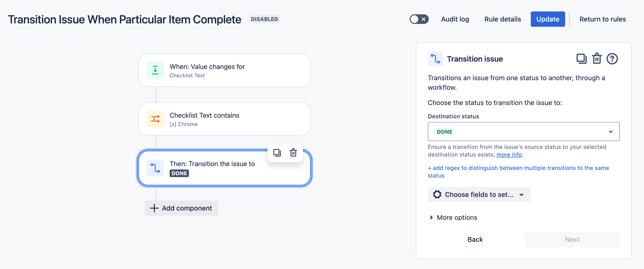Click the orange condition shuffle icon
The width and height of the screenshot is (644, 269).
pyautogui.click(x=155, y=119)
